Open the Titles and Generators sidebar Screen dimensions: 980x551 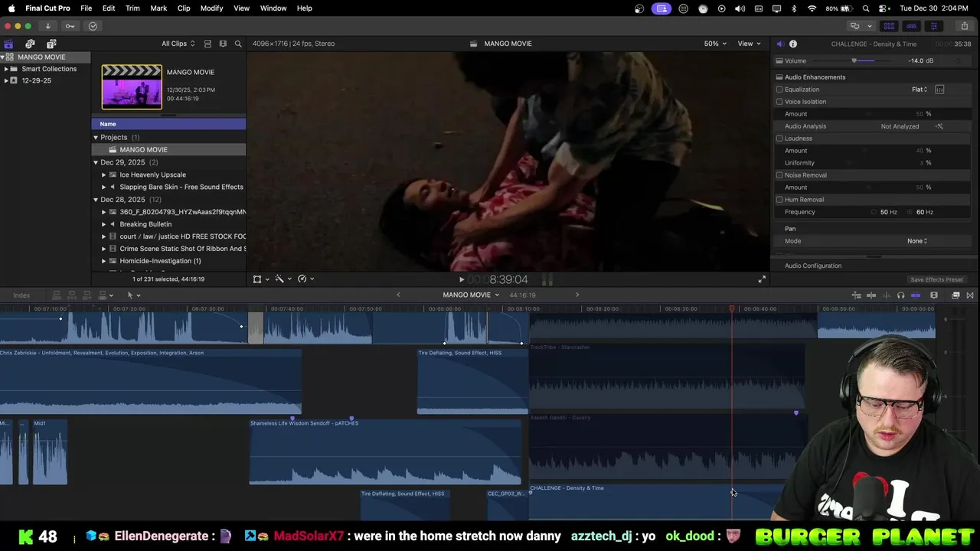coord(51,44)
